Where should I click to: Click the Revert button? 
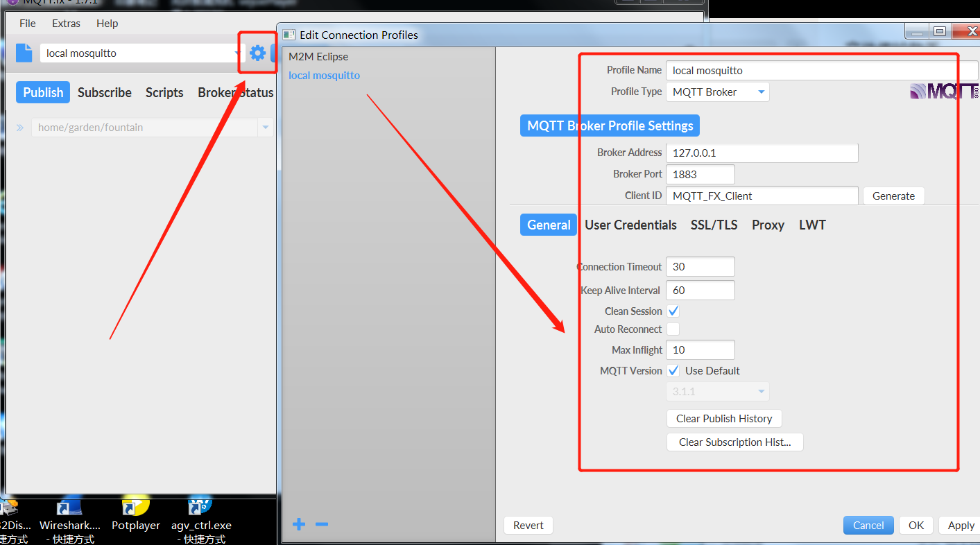click(528, 525)
